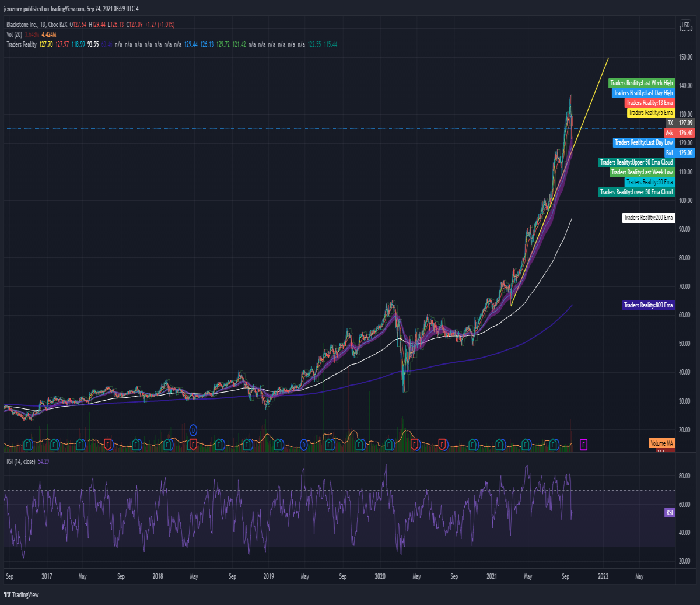The height and width of the screenshot is (605, 700).
Task: Select the RSI (14, close) legend
Action: [20, 461]
